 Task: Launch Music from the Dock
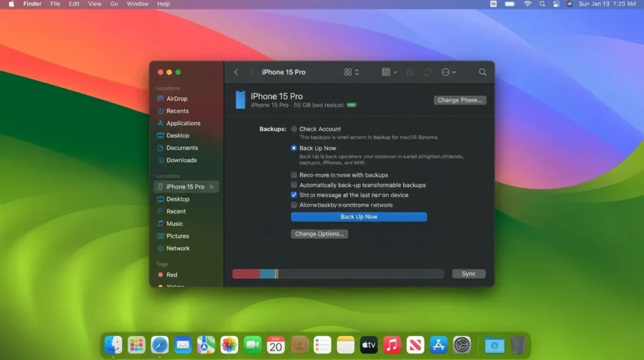[x=392, y=345]
